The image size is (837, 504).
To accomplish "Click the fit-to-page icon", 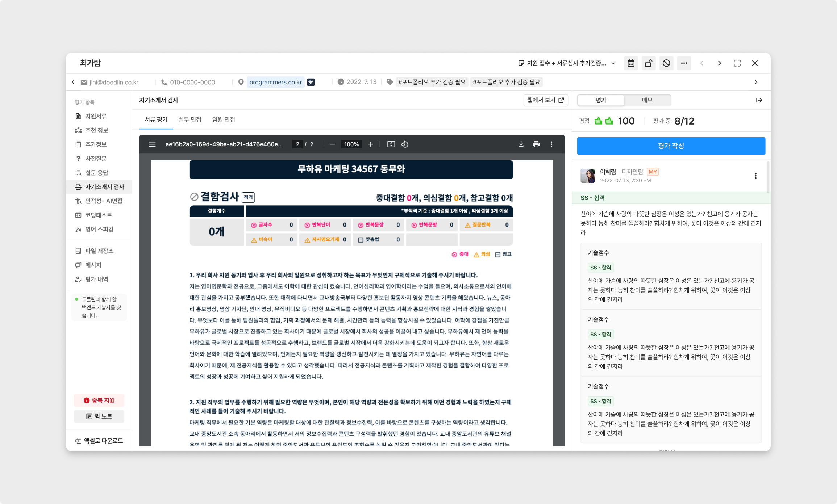I will point(391,144).
